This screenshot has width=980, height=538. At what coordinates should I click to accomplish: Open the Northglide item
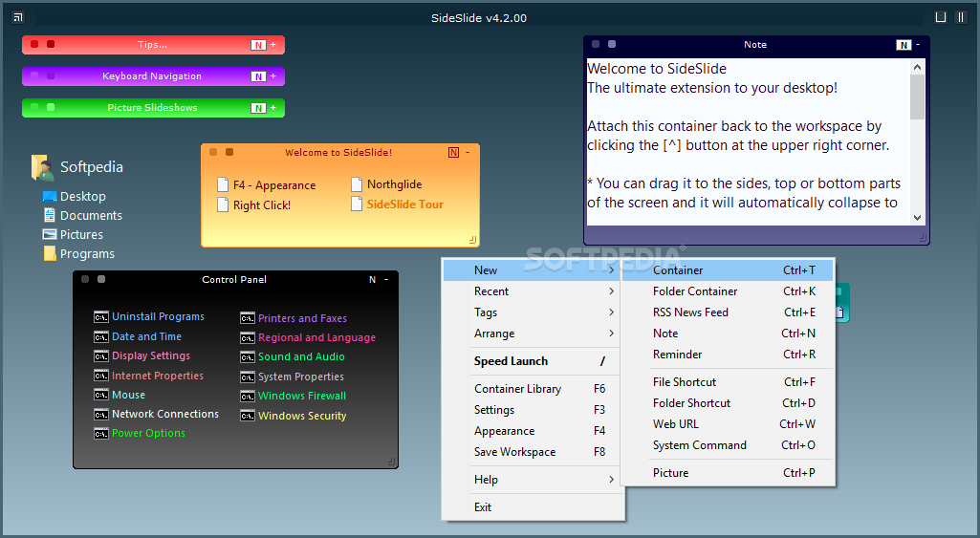pyautogui.click(x=386, y=184)
